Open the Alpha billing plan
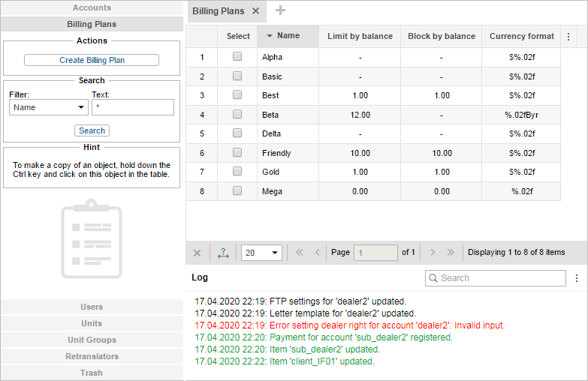The image size is (588, 381). coord(273,57)
